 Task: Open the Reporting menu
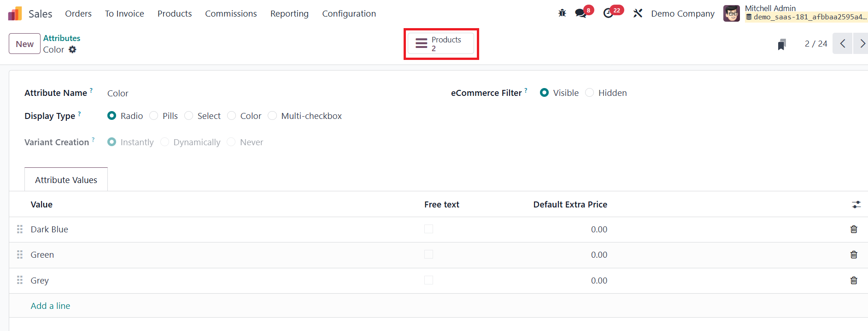click(289, 14)
